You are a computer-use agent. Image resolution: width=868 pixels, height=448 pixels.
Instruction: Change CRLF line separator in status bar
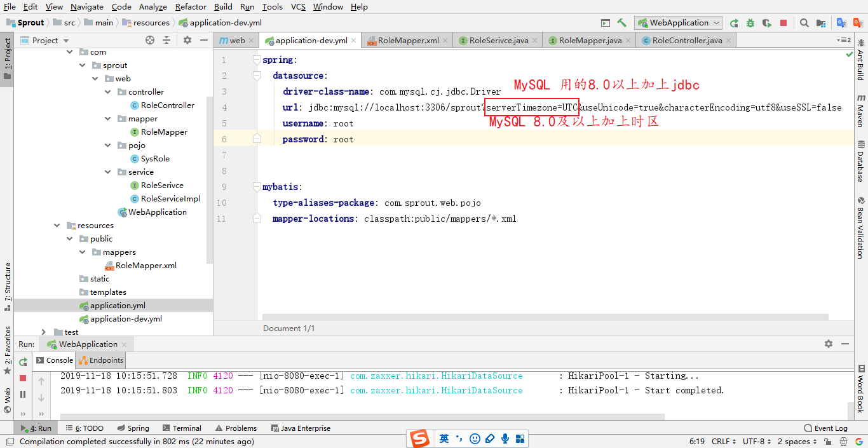coord(724,441)
